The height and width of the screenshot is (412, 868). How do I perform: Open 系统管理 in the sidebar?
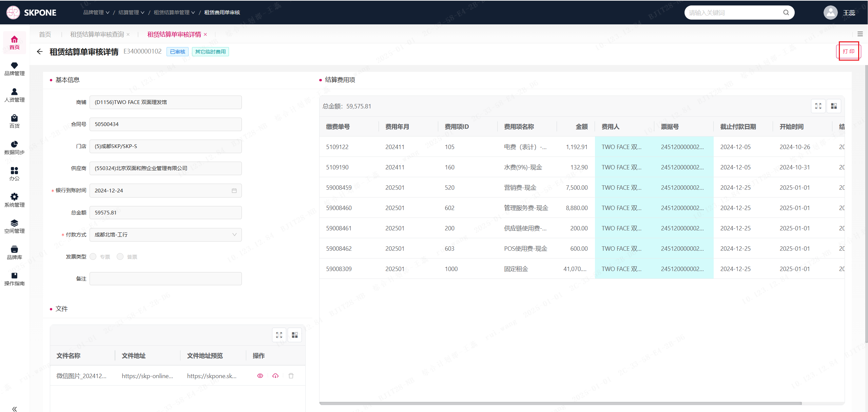[x=14, y=200]
